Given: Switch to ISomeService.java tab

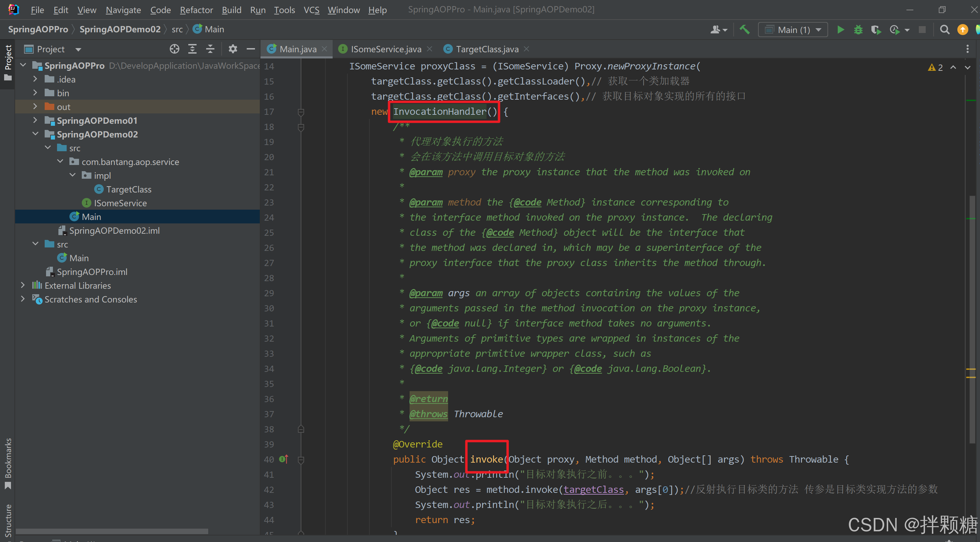Looking at the screenshot, I should click(x=386, y=49).
